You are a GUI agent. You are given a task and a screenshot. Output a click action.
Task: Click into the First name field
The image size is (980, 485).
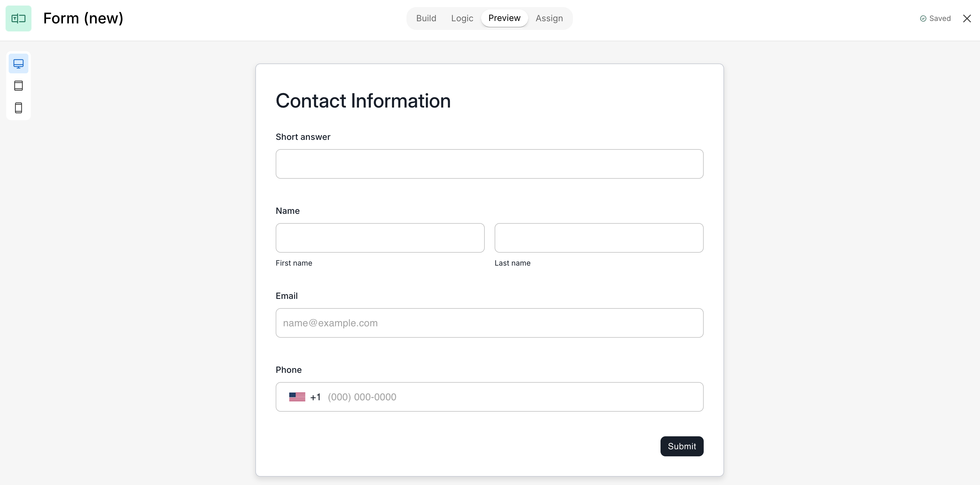pyautogui.click(x=380, y=238)
